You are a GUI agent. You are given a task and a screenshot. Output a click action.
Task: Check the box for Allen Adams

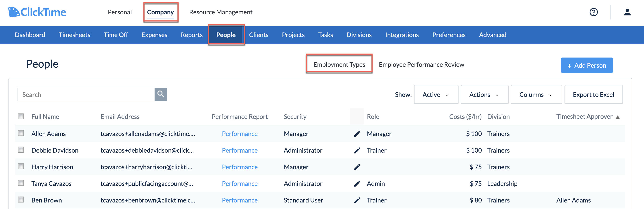coord(21,133)
